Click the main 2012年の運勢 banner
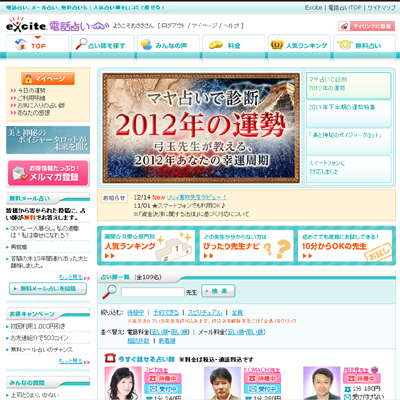400x400 pixels. (201, 128)
